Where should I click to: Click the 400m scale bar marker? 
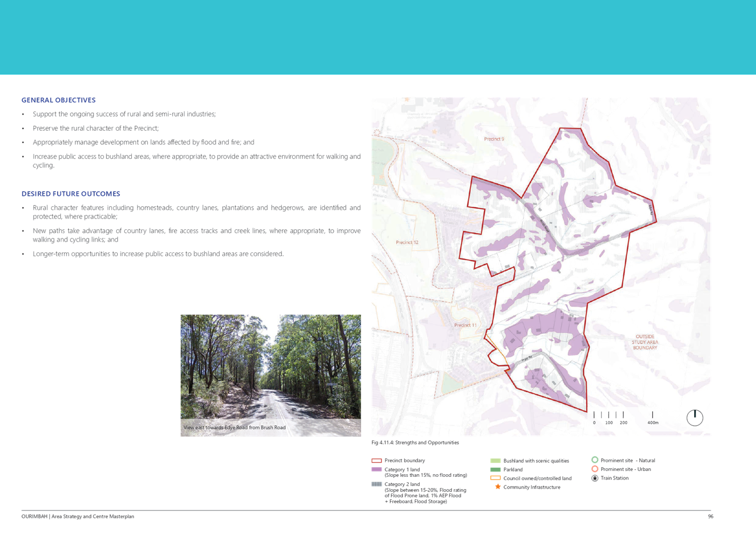pos(653,423)
